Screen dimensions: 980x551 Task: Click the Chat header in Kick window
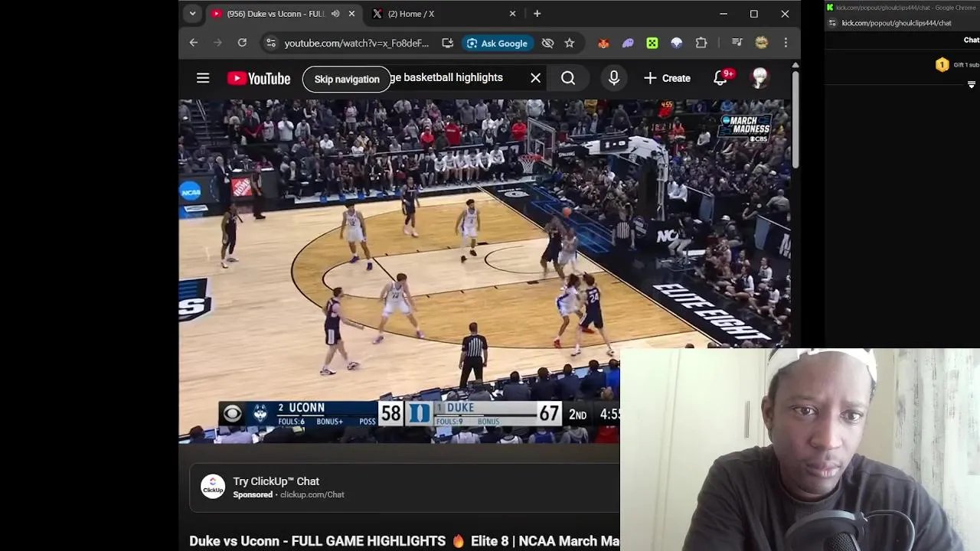point(971,40)
